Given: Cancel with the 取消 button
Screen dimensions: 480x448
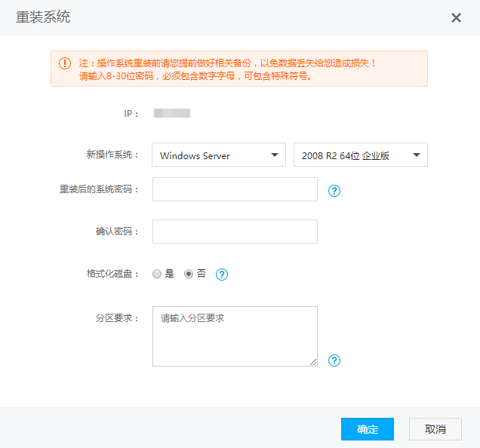Looking at the screenshot, I should (x=435, y=429).
